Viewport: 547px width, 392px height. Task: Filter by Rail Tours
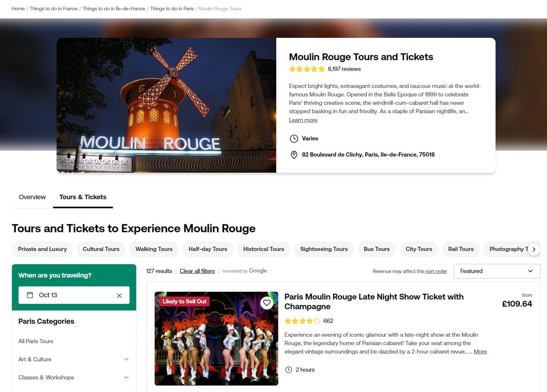point(461,249)
